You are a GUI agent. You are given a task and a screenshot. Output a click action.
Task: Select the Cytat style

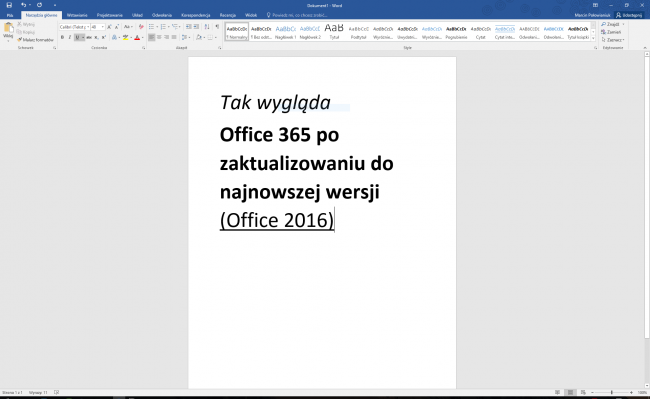(480, 32)
